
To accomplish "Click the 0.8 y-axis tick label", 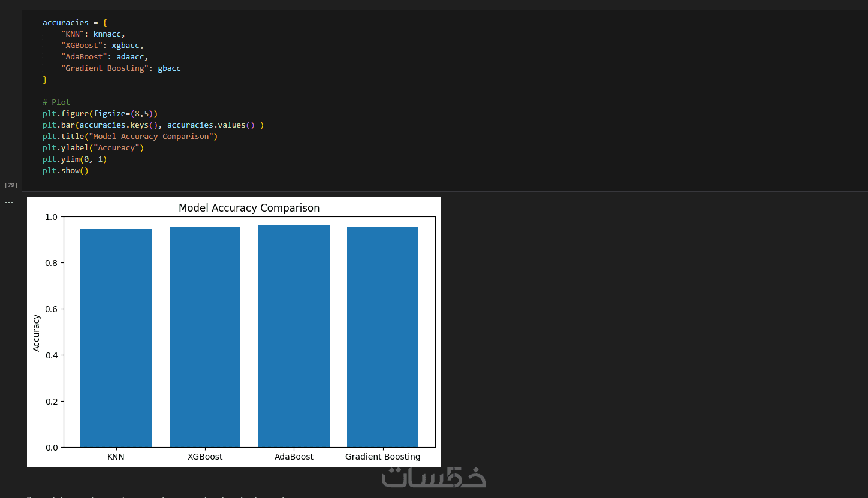I will [x=52, y=263].
